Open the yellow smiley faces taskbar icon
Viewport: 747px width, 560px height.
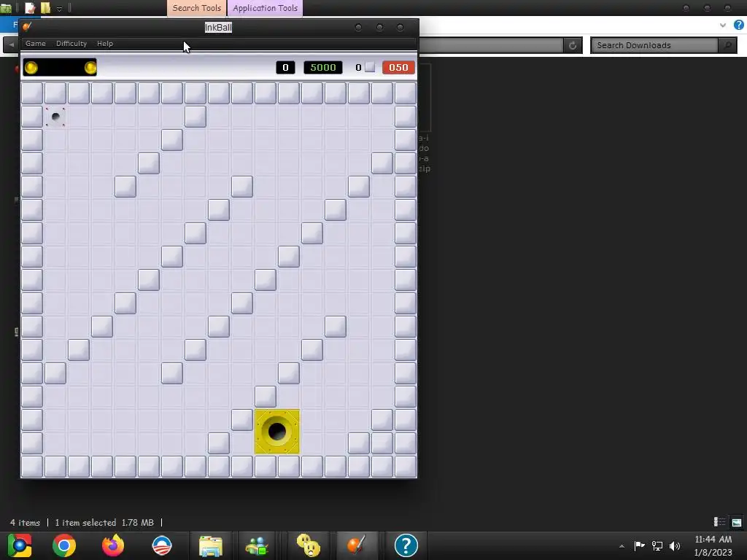(x=309, y=545)
